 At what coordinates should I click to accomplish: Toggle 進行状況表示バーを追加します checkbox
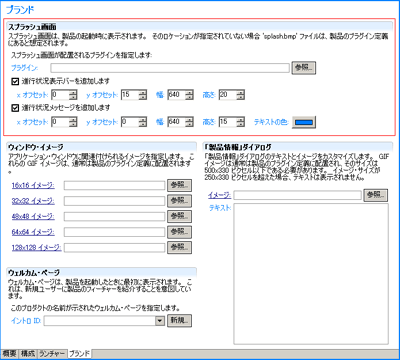tap(15, 81)
